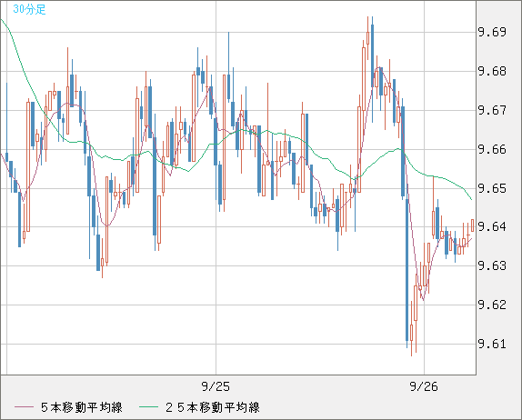
Task: Click the 25本移動平均線 legend text
Action: click(213, 407)
